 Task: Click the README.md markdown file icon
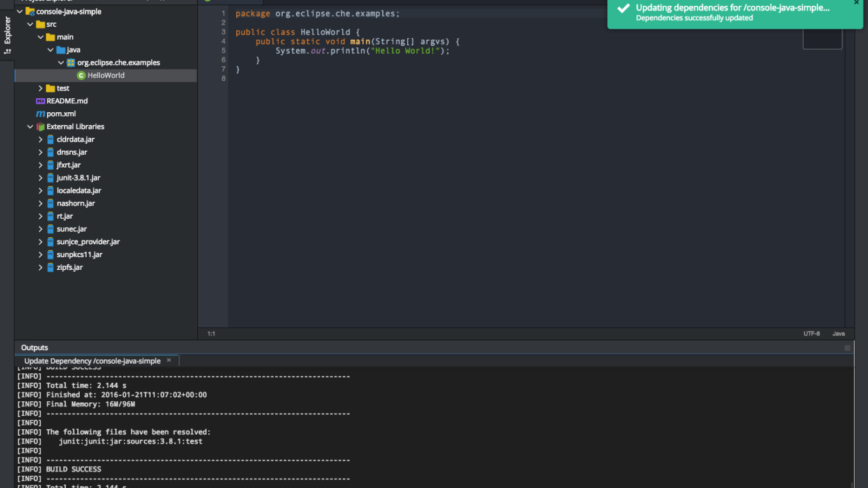coord(40,101)
